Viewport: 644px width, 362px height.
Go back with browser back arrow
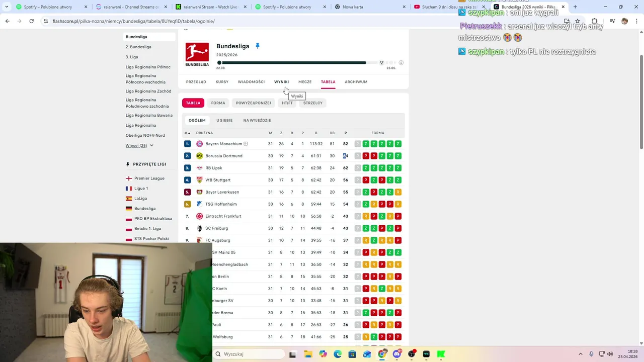coord(7,21)
